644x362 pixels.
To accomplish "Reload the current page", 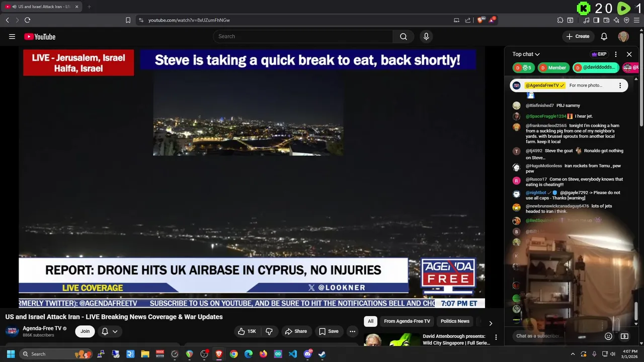I will [x=27, y=20].
